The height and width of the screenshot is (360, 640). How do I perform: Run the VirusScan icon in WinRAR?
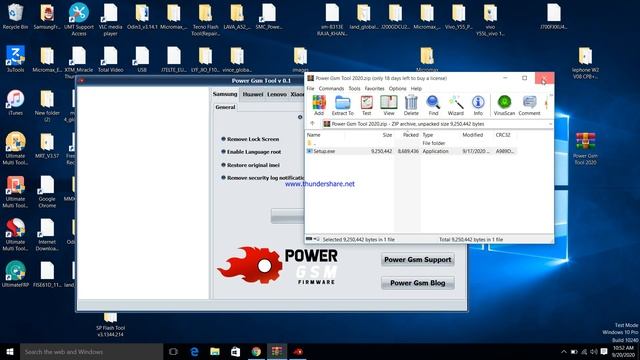click(504, 105)
